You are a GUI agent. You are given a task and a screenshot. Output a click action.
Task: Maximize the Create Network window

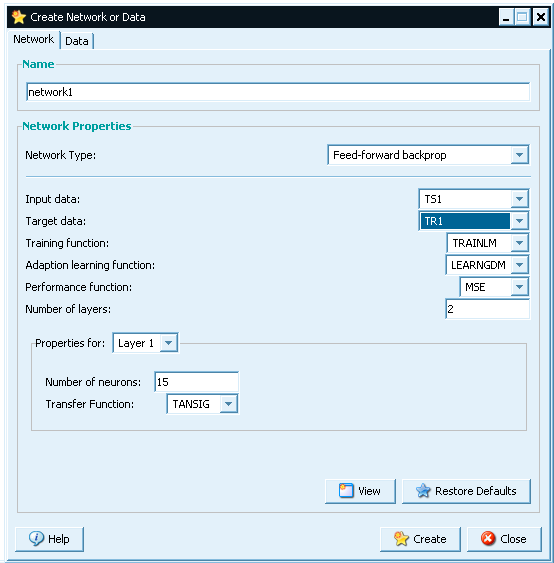(522, 17)
